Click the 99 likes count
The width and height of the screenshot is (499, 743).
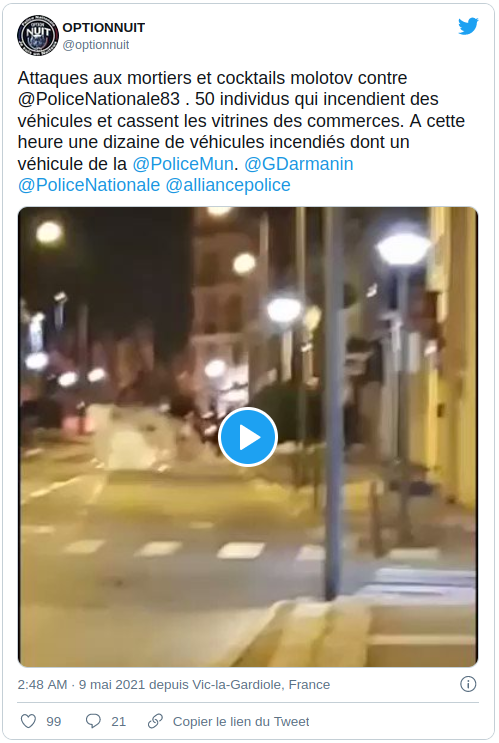54,722
